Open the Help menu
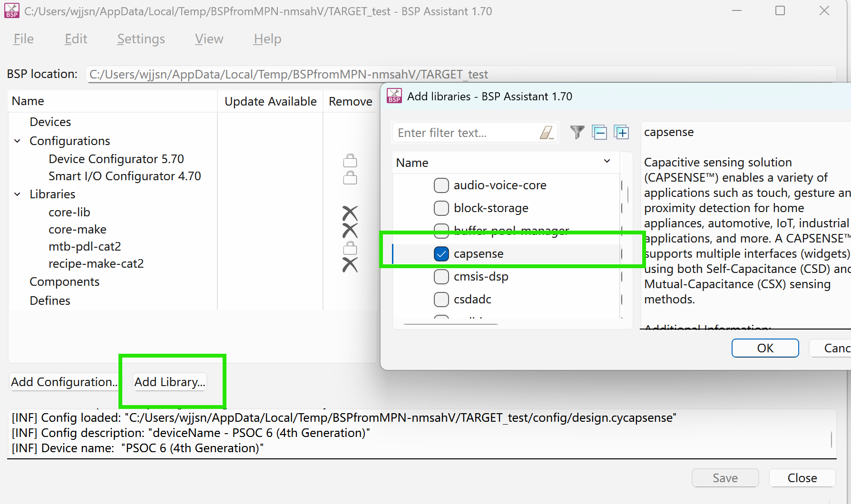The image size is (851, 504). pos(267,39)
